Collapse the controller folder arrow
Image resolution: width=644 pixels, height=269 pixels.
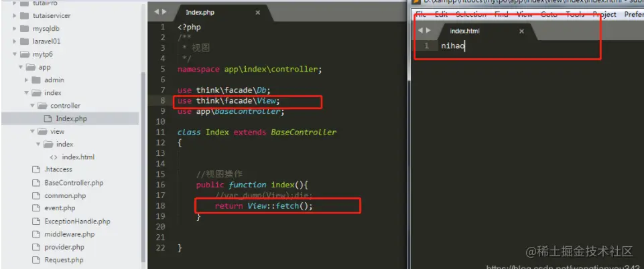point(32,105)
